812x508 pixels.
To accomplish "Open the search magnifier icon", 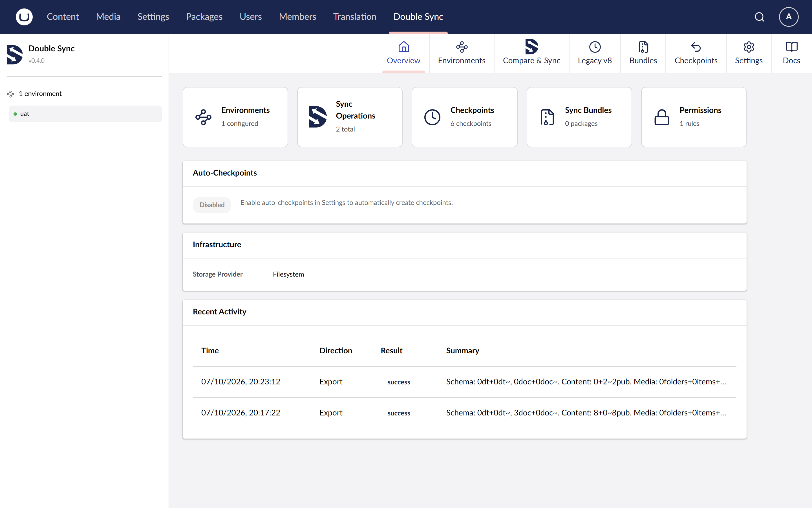I will 759,17.
